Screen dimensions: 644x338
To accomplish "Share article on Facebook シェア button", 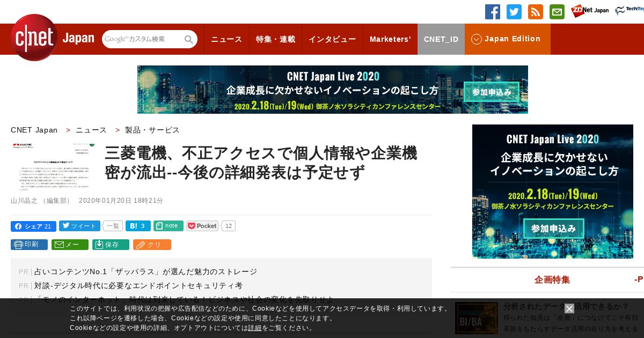I will pyautogui.click(x=33, y=226).
